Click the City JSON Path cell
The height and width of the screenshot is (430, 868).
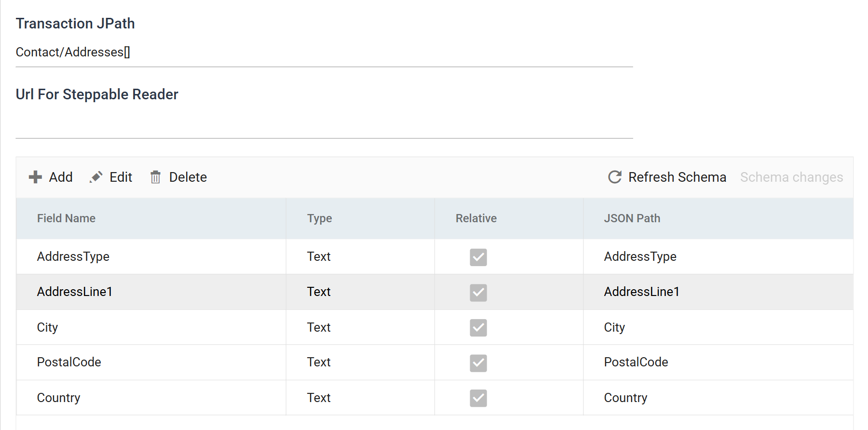718,327
